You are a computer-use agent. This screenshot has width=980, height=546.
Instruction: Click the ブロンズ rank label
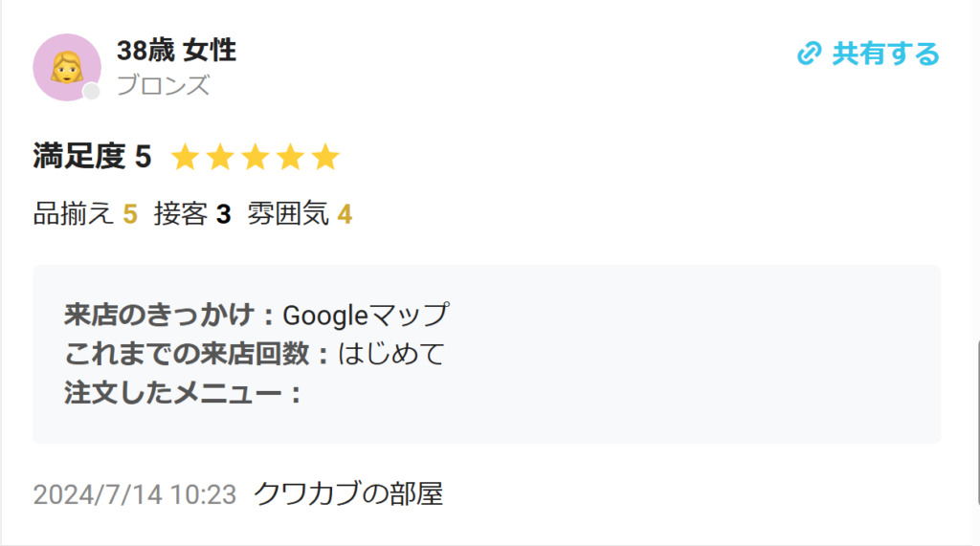pyautogui.click(x=163, y=85)
